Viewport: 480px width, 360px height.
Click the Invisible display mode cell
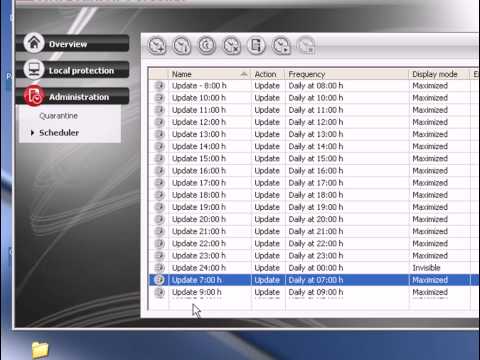pyautogui.click(x=426, y=268)
